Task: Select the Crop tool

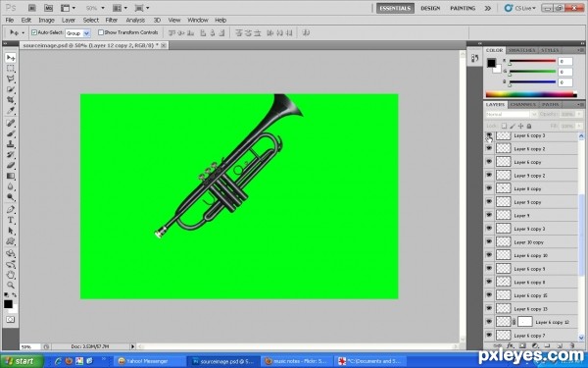Action: [11, 100]
